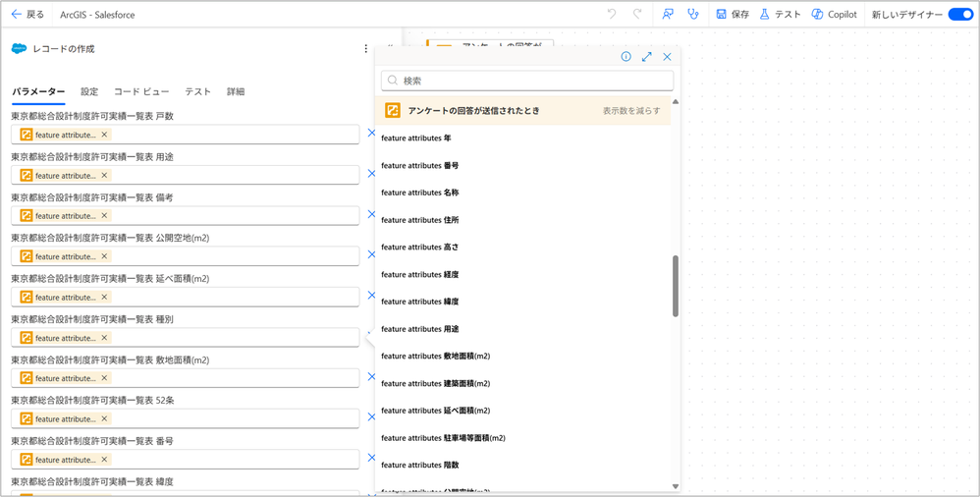
Task: Remove the token in 戸数 field
Action: click(x=104, y=135)
